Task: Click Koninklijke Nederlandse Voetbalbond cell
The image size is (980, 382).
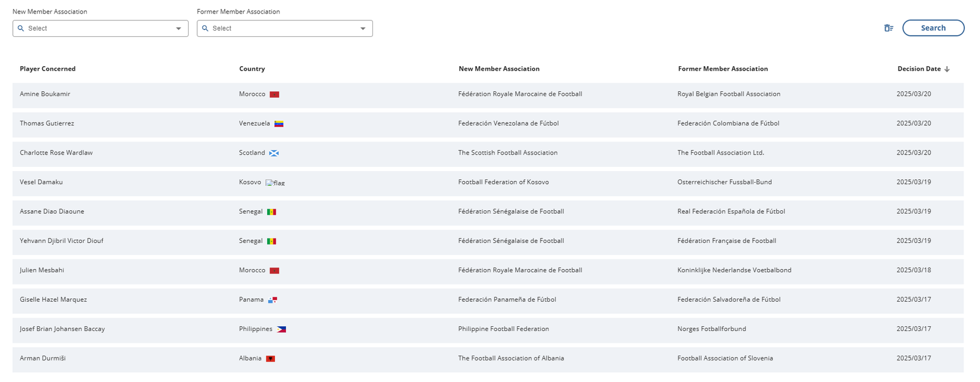Action: click(734, 270)
